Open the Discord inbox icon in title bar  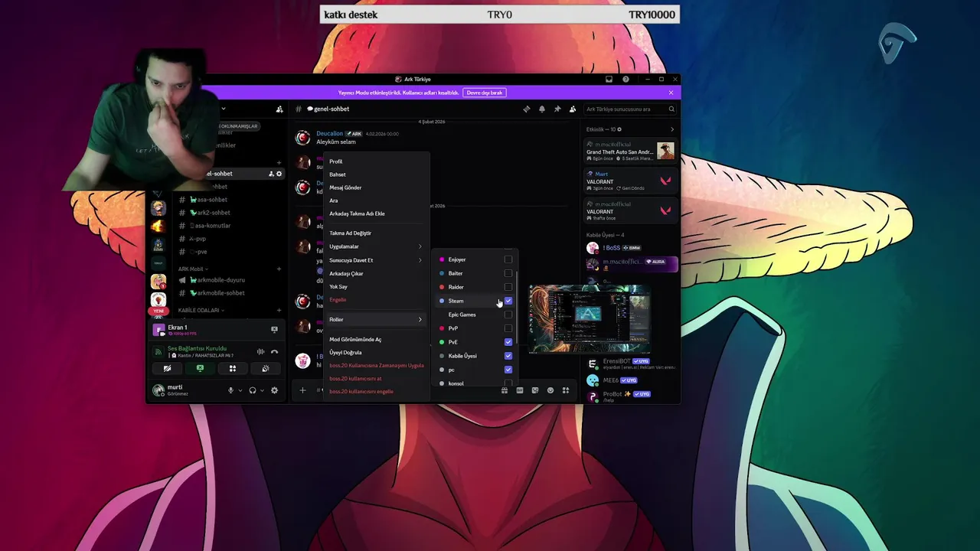(609, 79)
